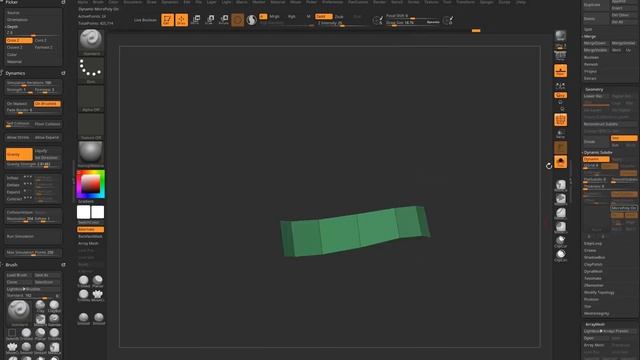The height and width of the screenshot is (360, 640).
Task: Collapse the Merge section
Action: (x=590, y=36)
